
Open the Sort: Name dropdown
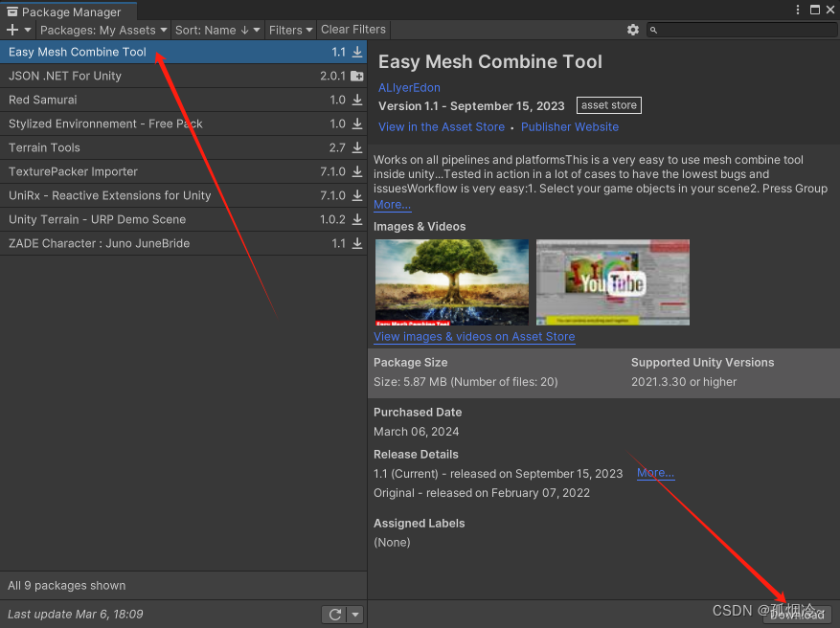(x=217, y=30)
